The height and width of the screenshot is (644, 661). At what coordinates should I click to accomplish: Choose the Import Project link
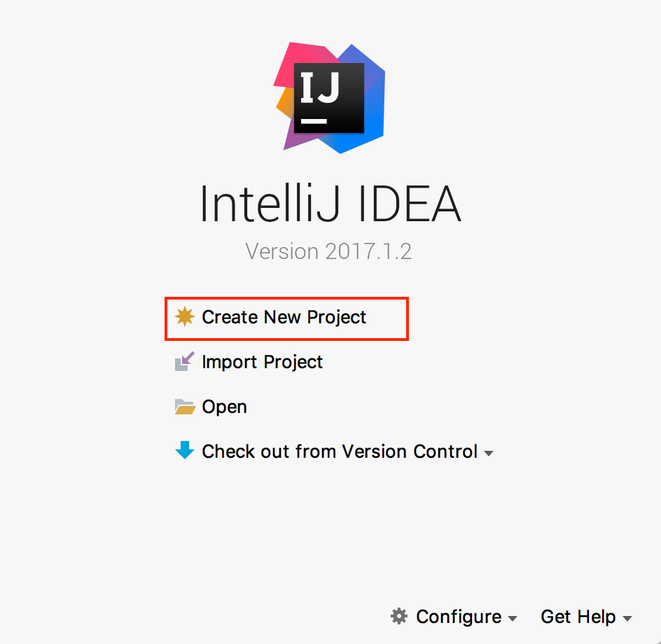262,362
